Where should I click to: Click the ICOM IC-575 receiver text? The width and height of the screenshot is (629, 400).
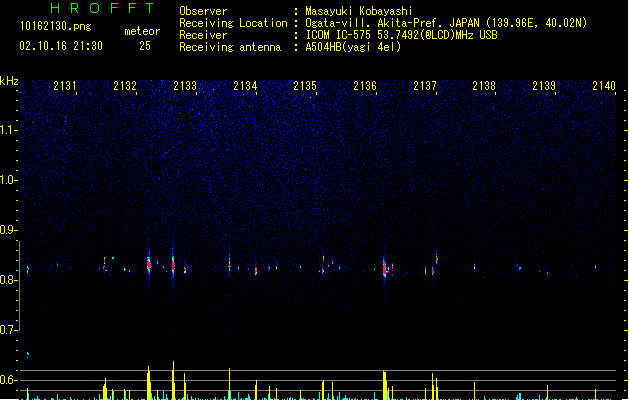[x=401, y=35]
